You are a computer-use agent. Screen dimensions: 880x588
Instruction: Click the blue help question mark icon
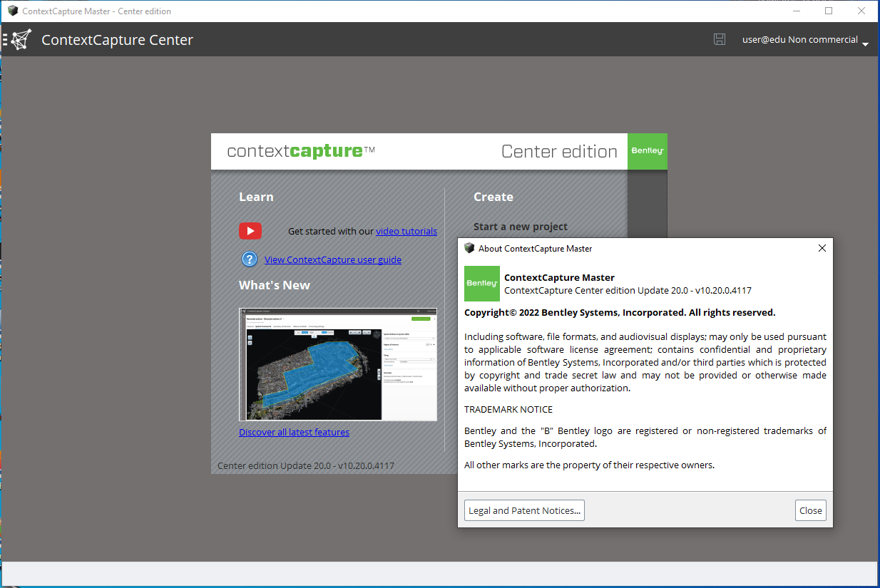[249, 259]
